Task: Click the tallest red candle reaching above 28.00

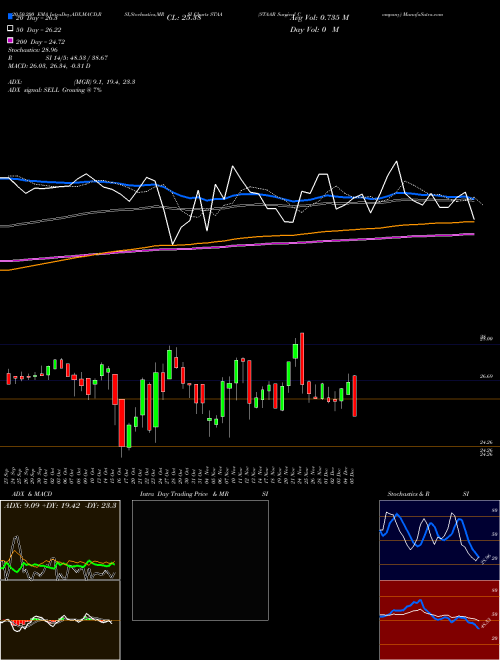Action: pyautogui.click(x=302, y=359)
